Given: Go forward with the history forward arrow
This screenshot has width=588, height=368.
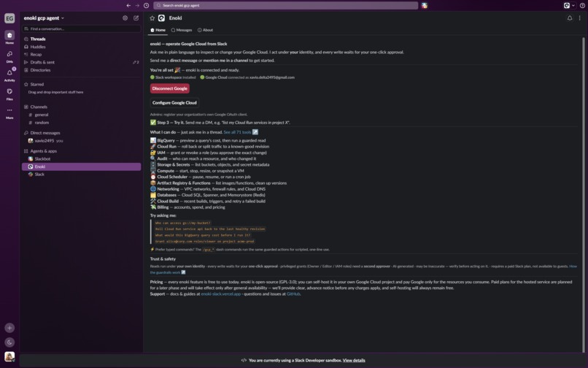Looking at the screenshot, I should click(x=137, y=5).
